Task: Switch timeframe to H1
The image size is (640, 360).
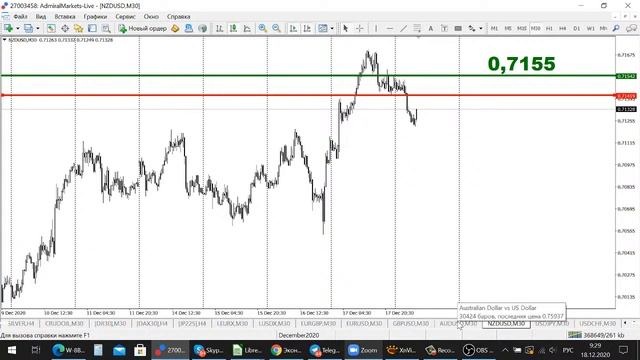Action: 549,28
